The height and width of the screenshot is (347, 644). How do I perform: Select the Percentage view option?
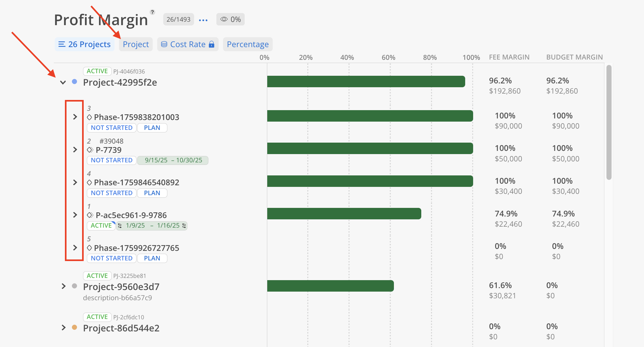pos(248,44)
